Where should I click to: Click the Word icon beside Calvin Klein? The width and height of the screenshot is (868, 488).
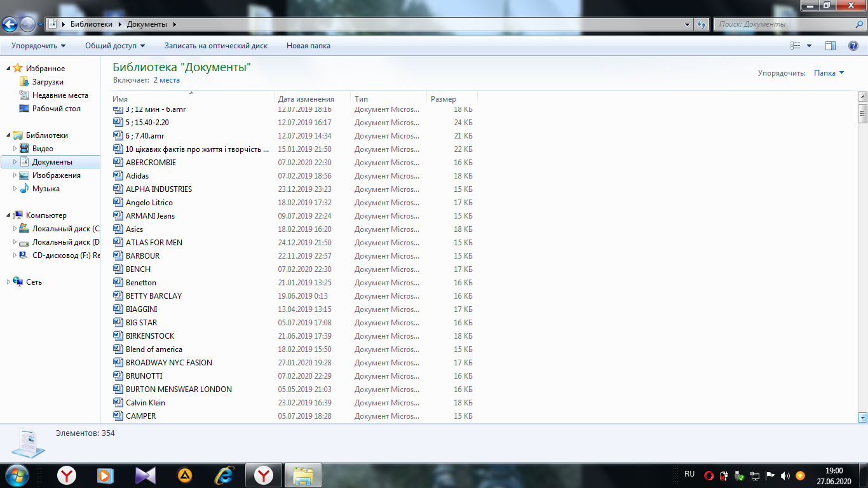118,402
